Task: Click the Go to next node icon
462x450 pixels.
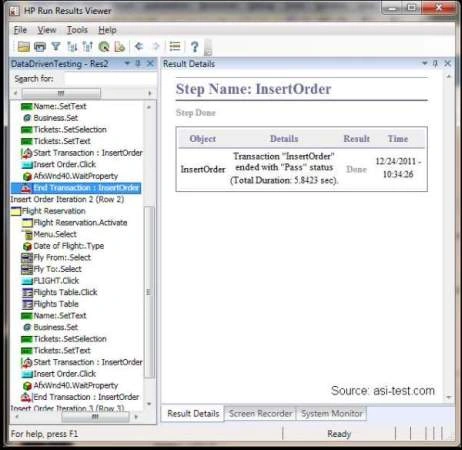Action: click(x=88, y=47)
